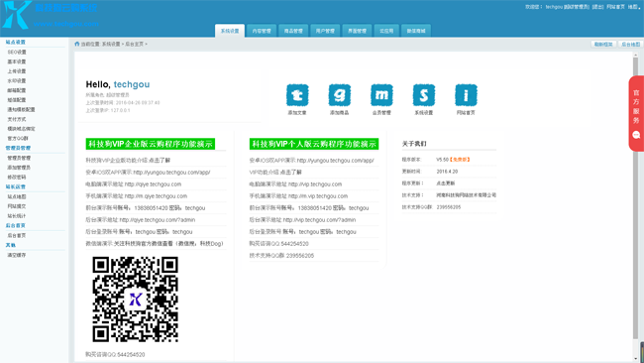Open 水印设置 in the sidebar
Image resolution: width=644 pixels, height=363 pixels.
tap(17, 81)
